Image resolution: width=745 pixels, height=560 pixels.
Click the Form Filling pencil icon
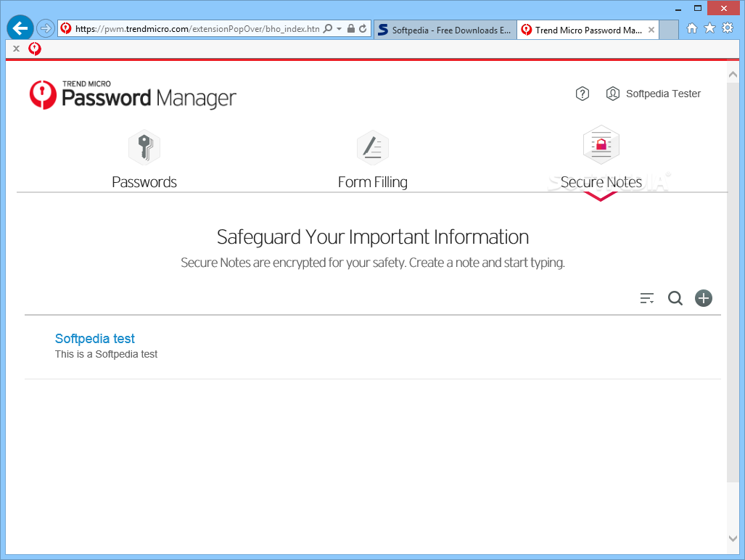(373, 147)
